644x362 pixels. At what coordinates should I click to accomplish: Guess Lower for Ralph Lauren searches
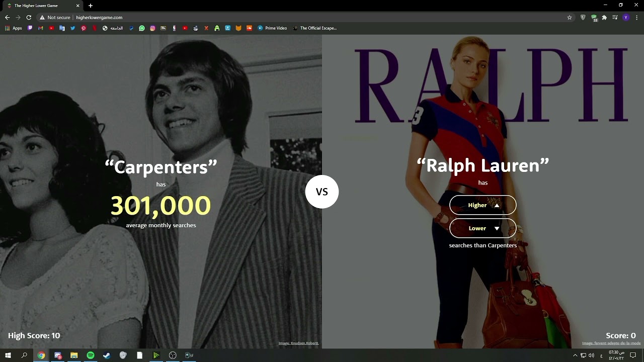[x=482, y=228]
